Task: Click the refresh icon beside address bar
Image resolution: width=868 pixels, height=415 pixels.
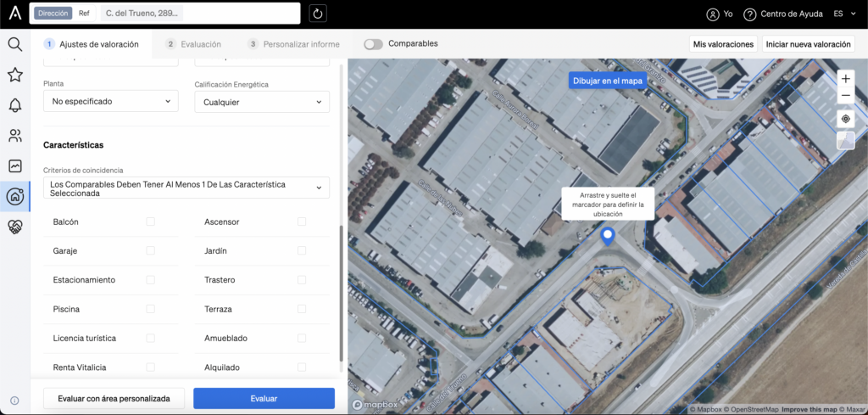Action: (318, 14)
